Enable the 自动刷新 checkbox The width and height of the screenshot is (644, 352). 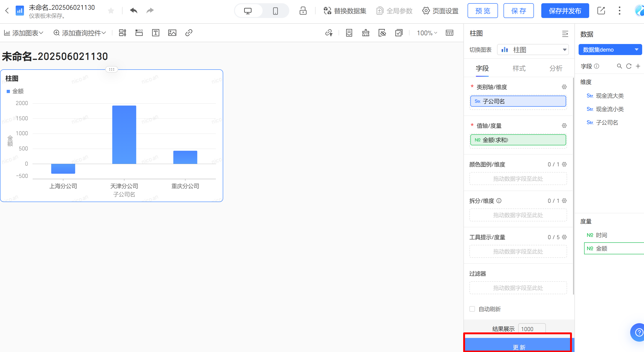[x=472, y=309]
